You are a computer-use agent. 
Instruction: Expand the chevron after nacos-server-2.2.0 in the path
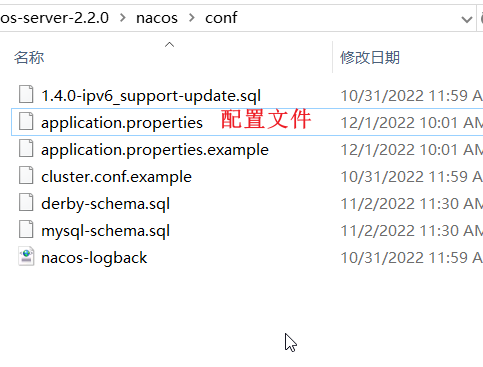123,18
